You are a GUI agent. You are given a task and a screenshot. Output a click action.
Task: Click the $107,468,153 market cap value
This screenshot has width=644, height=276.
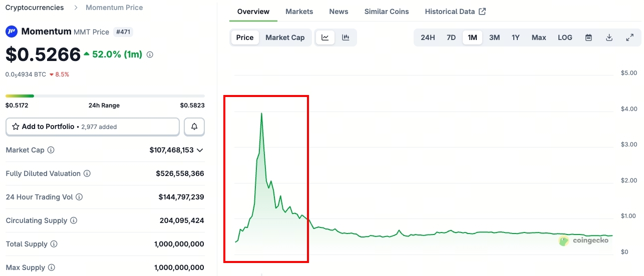pyautogui.click(x=172, y=150)
